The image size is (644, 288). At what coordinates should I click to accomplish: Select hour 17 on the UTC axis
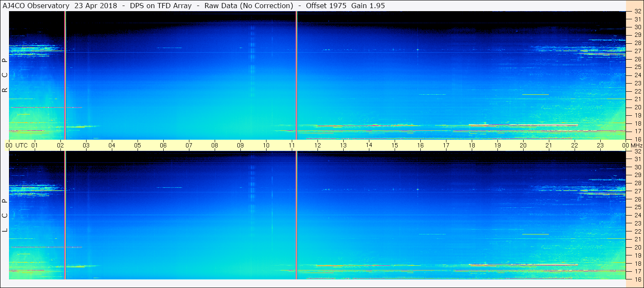tap(446, 145)
